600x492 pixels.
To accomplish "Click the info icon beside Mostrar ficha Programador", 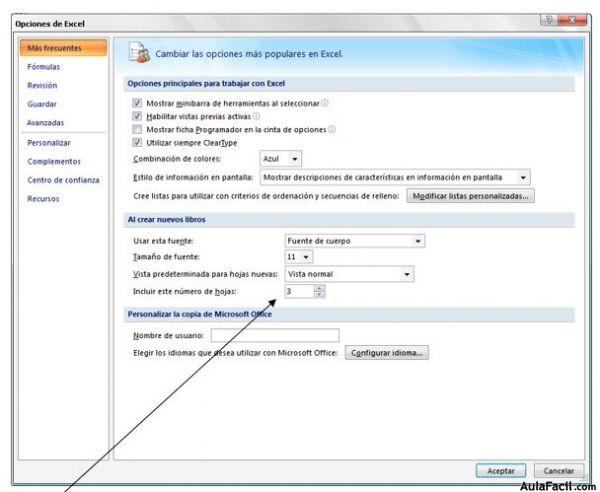I will (x=332, y=130).
